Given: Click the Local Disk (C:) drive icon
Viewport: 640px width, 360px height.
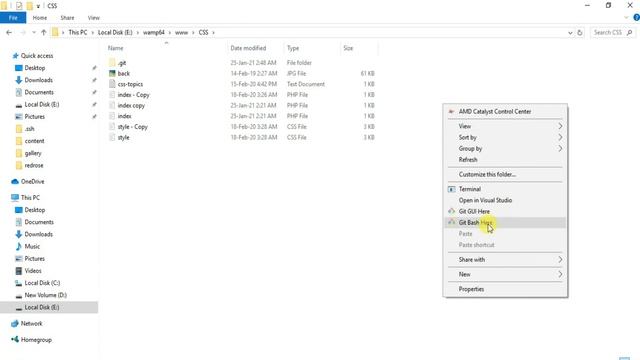Looking at the screenshot, I should click(x=19, y=283).
